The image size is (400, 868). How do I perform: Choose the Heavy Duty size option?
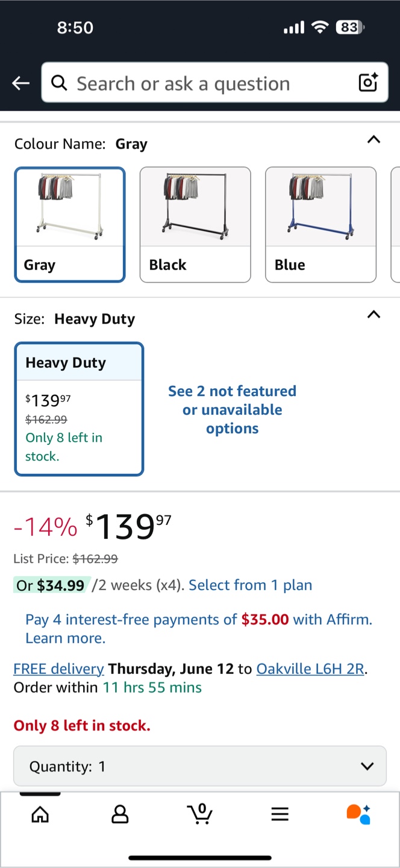pos(79,409)
